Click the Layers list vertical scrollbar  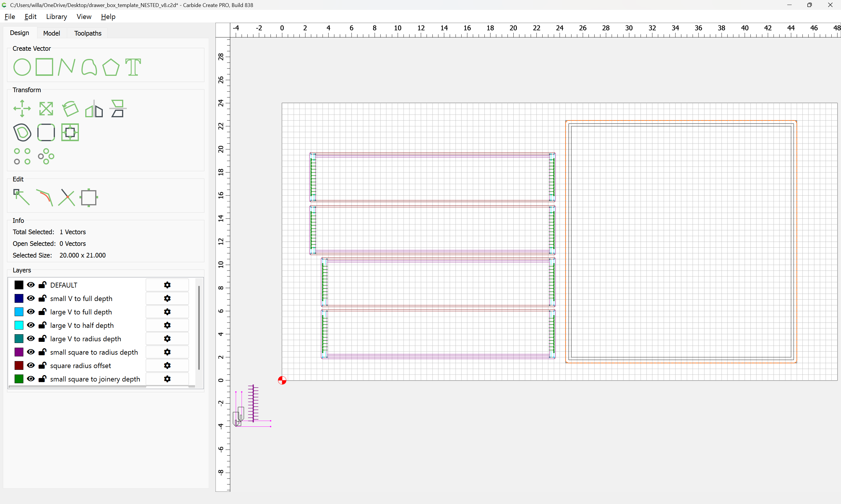(x=199, y=328)
